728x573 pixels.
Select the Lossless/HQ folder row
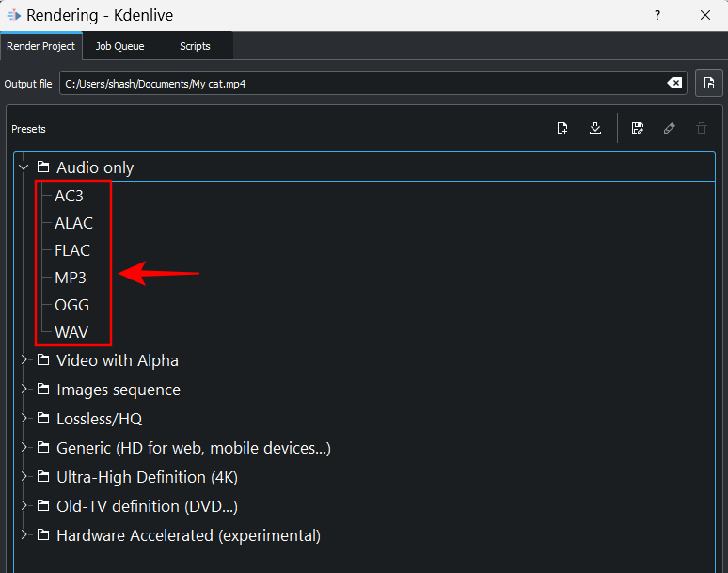364,419
